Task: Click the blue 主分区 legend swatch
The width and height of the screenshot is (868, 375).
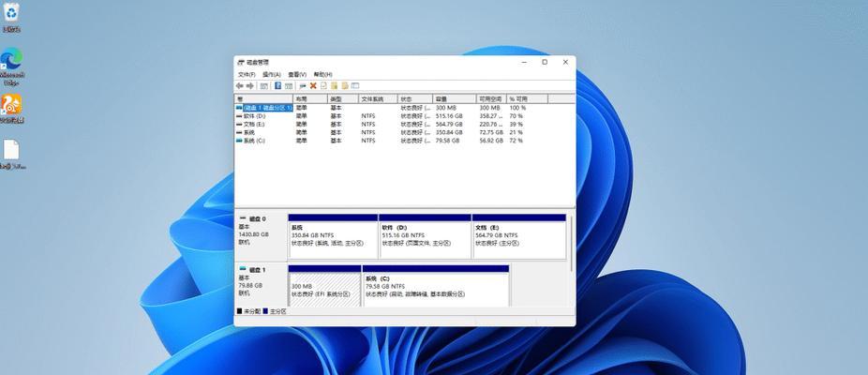Action: (265, 312)
